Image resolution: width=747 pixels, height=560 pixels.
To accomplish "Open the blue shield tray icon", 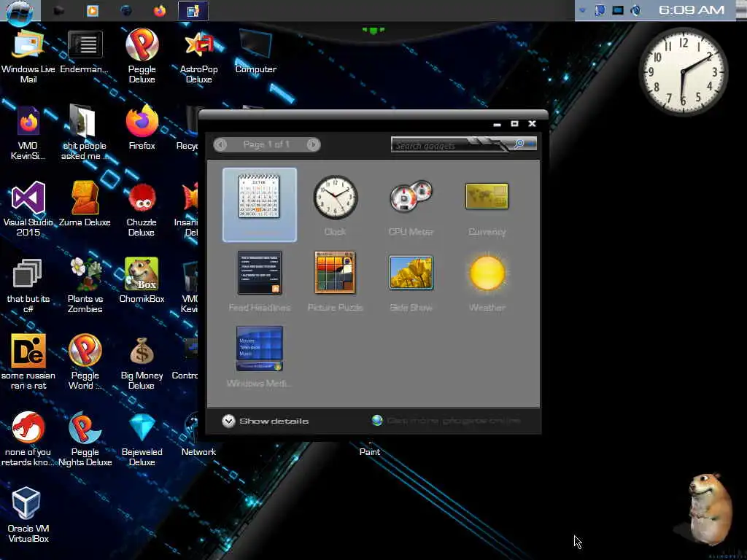I will 600,10.
